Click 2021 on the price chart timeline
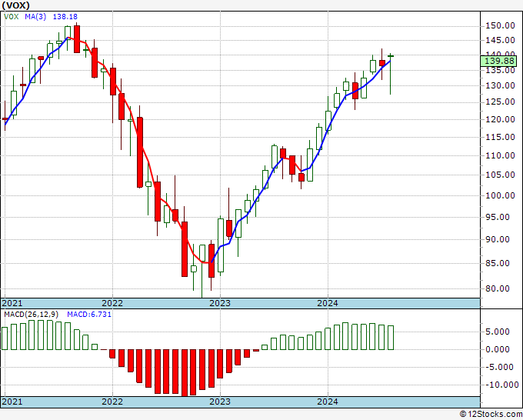The image size is (523, 420). click(x=12, y=303)
